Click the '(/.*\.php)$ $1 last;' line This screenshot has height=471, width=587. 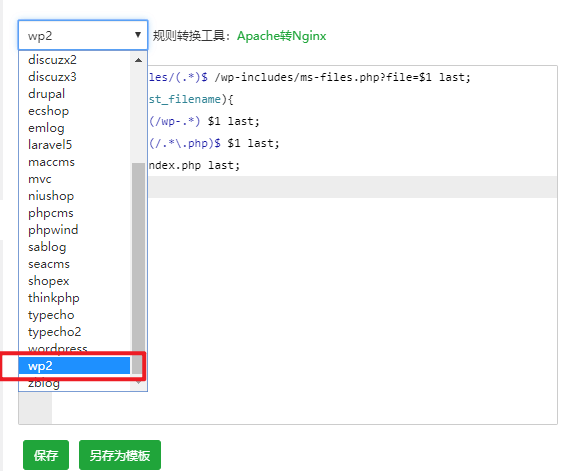pos(214,143)
